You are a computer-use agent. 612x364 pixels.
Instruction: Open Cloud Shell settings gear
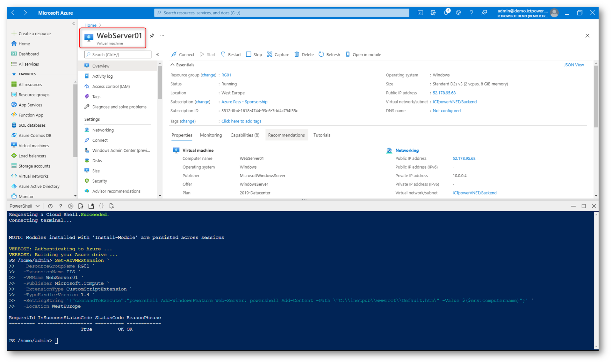[x=71, y=206]
